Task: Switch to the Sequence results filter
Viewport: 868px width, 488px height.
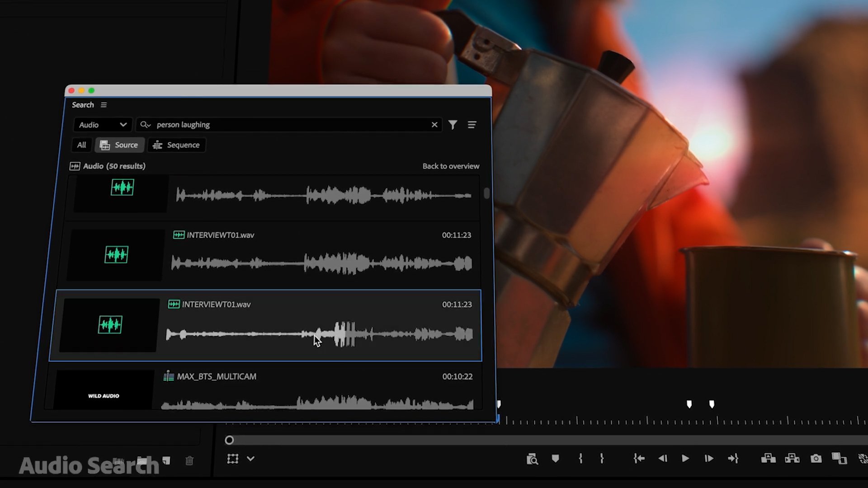Action: click(177, 145)
